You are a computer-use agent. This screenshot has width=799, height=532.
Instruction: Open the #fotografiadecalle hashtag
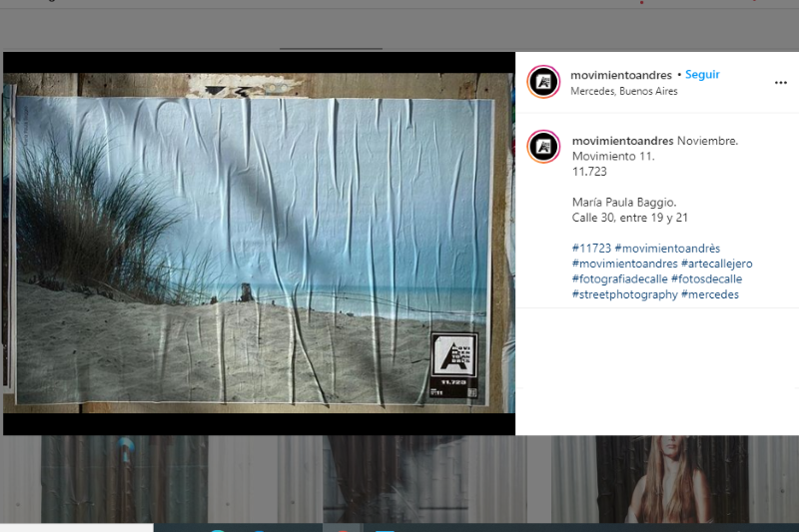(619, 279)
